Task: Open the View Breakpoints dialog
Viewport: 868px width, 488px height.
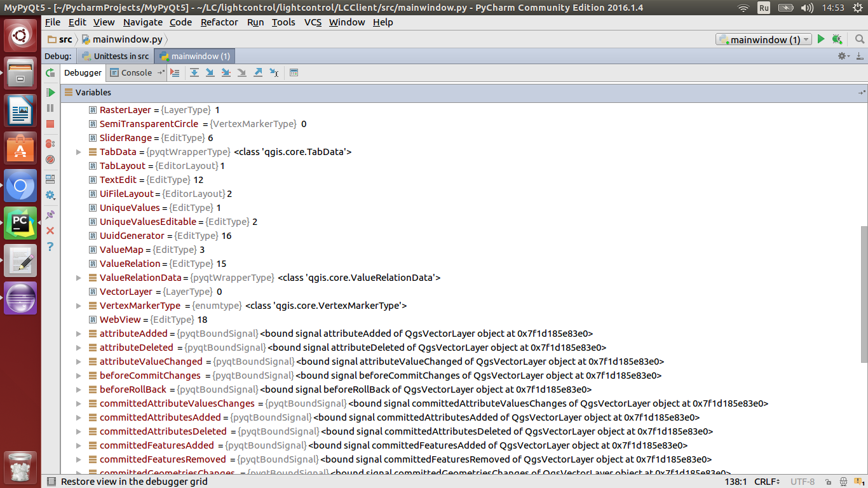Action: (50, 144)
